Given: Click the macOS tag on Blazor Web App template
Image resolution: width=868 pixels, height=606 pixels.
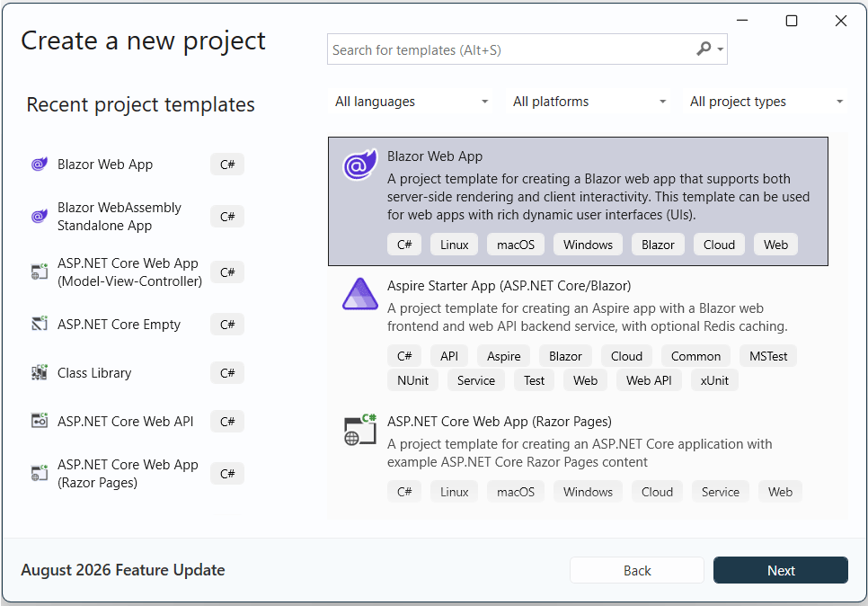Looking at the screenshot, I should point(516,245).
